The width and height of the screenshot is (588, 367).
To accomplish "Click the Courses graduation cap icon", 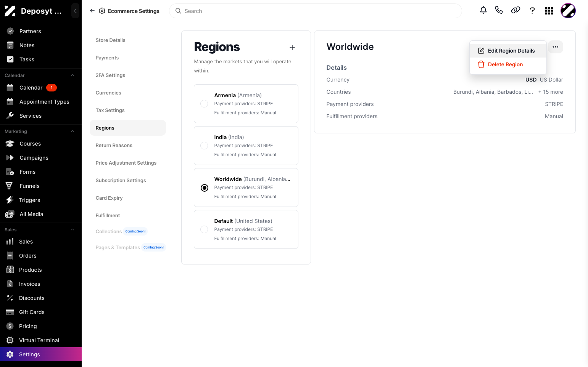I will 10,144.
